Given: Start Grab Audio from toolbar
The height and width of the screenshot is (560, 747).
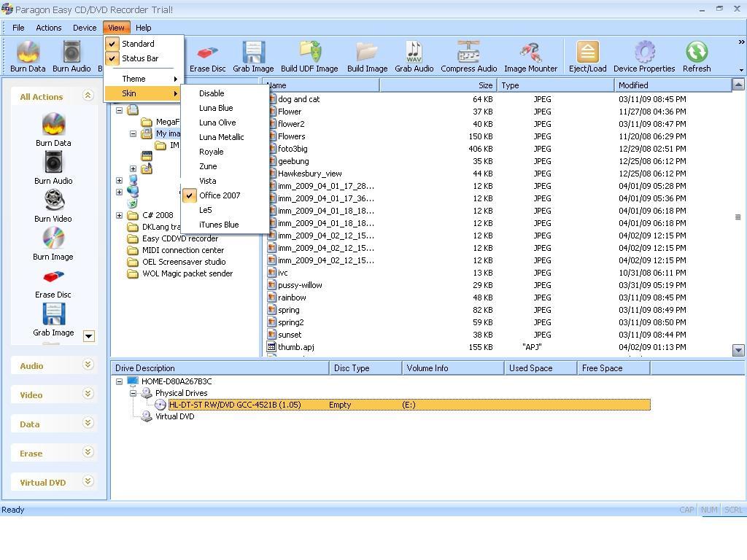Looking at the screenshot, I should point(414,52).
